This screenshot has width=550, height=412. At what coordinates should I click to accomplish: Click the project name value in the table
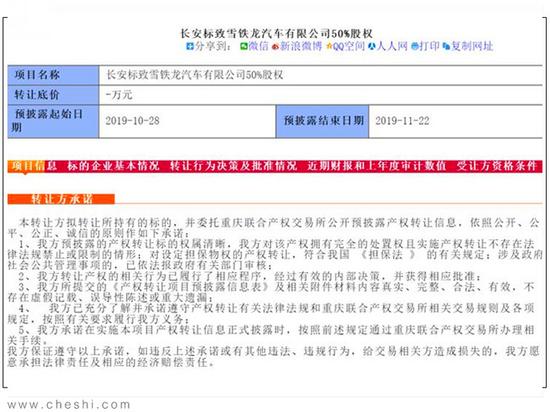[x=195, y=75]
